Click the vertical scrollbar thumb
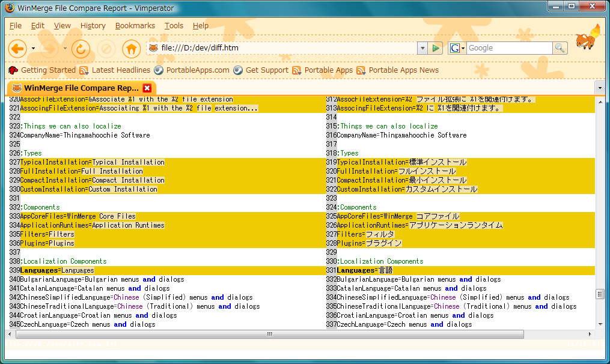Screen dimensions: 610x364 click(x=600, y=294)
